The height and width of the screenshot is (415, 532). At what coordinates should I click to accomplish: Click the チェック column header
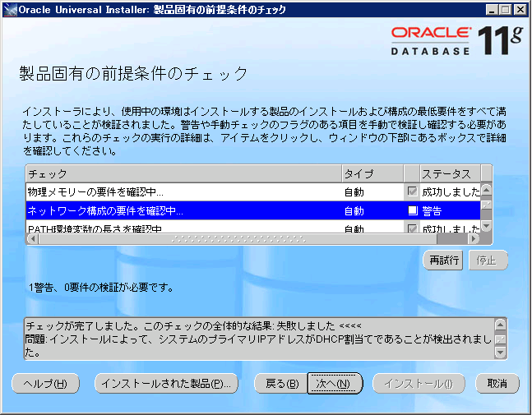click(183, 173)
